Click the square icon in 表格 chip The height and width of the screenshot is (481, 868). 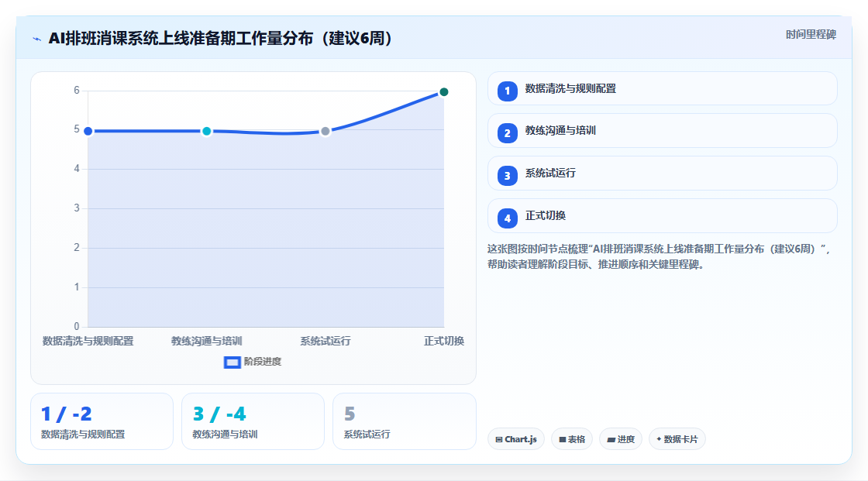563,439
